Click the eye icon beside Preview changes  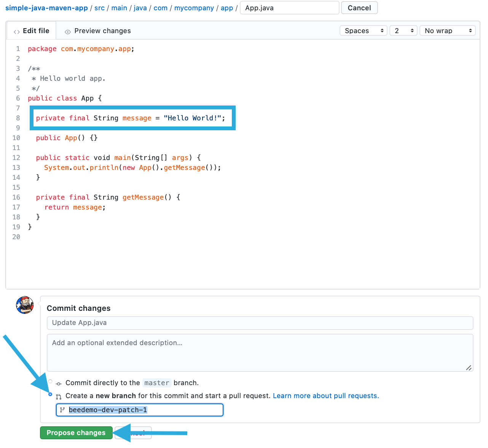[68, 32]
